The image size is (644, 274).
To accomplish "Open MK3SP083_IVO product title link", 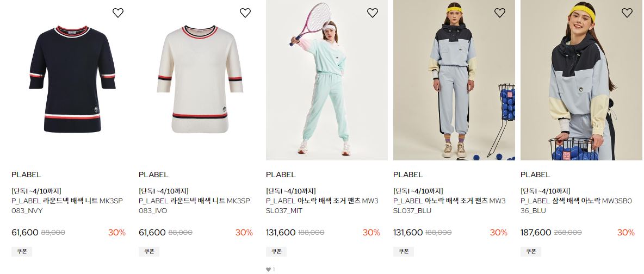I will pyautogui.click(x=194, y=206).
